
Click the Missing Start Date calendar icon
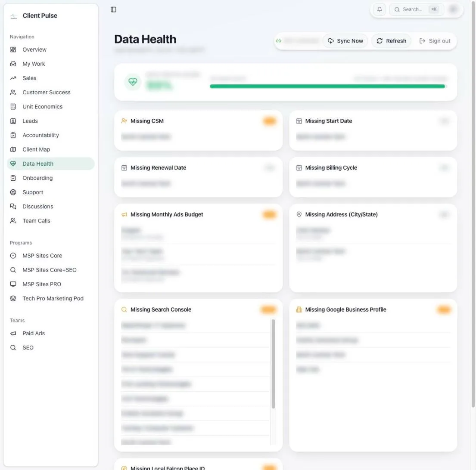[299, 121]
